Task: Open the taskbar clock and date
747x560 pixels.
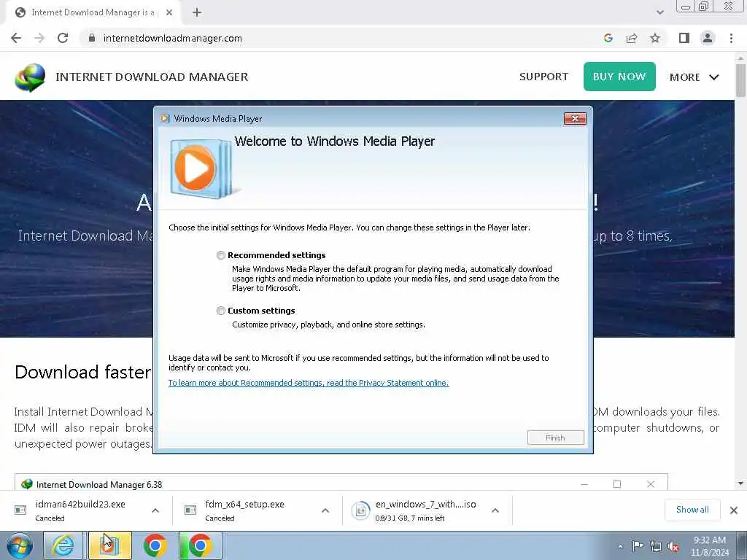Action: [x=710, y=546]
